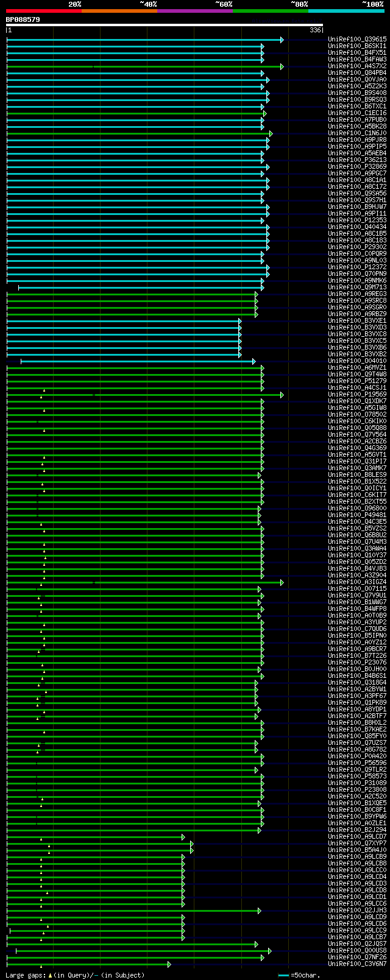The image size is (390, 980).
Task: Select the UniRef100_B1X522 label
Action: pyautogui.click(x=357, y=481)
